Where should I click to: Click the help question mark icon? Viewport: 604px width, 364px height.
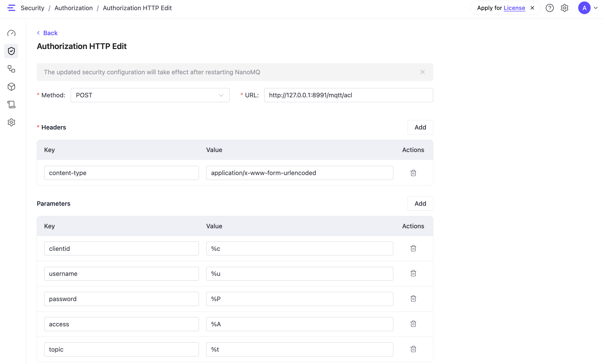[x=549, y=8]
